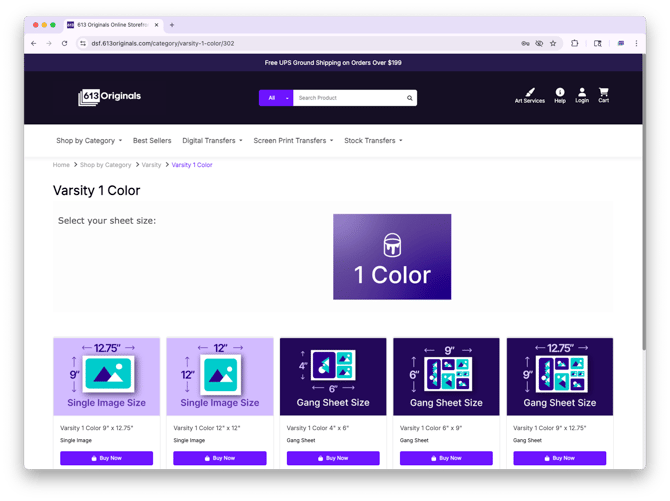
Task: Reload the page
Action: 65,43
